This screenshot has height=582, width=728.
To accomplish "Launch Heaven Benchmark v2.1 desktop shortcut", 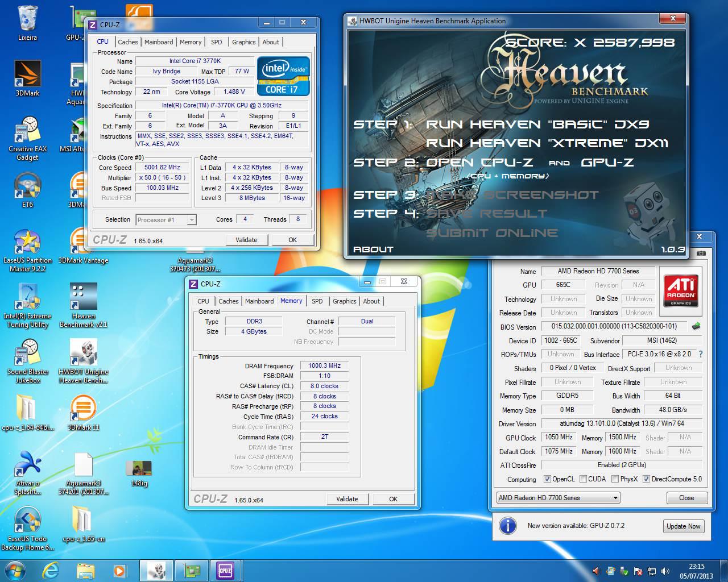I will click(83, 306).
